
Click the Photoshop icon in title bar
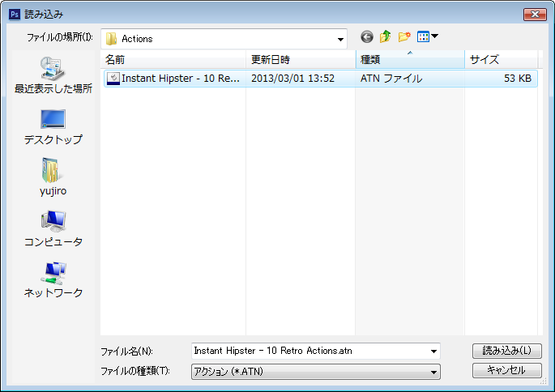[15, 14]
